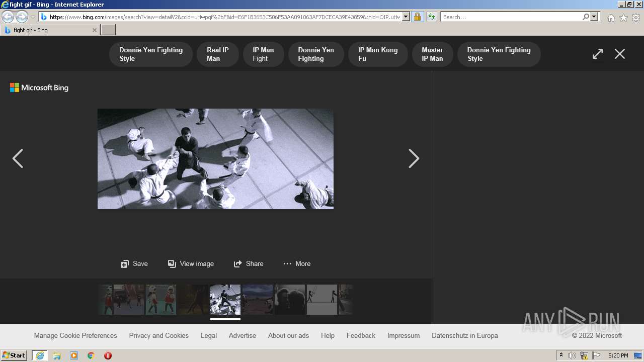
Task: Click the Action Center flag icon
Action: tap(596, 355)
